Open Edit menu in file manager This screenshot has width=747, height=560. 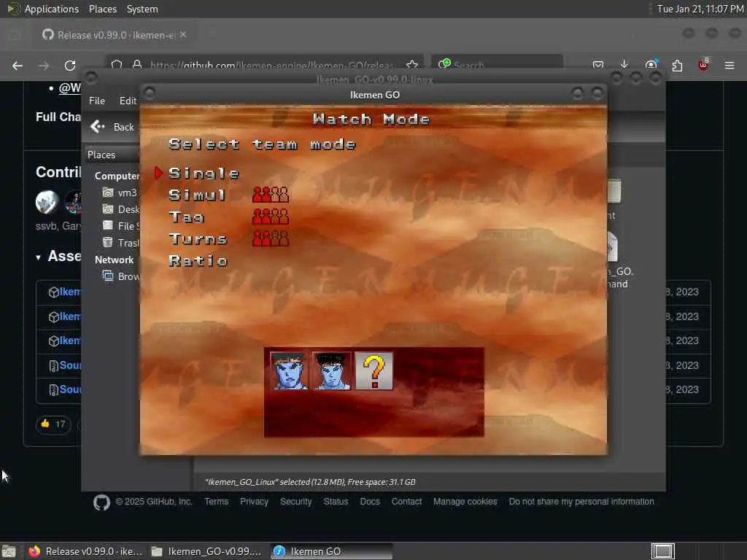(x=128, y=101)
